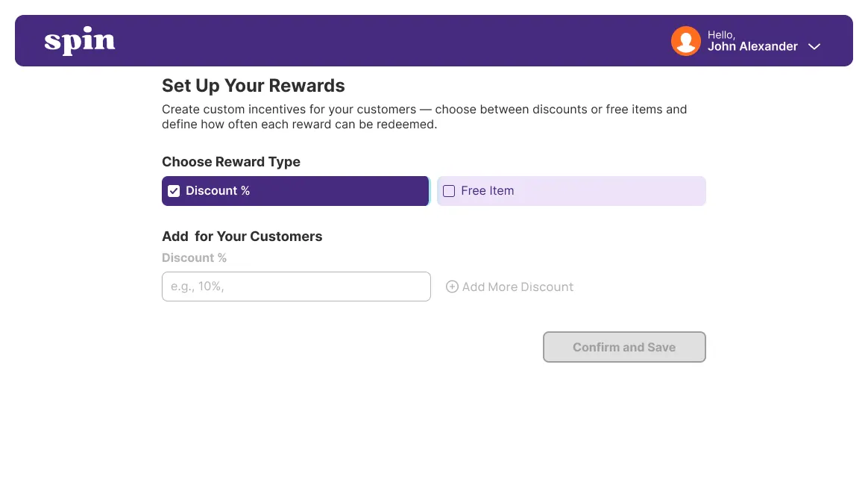Click empty purple area of Discount % option
Viewport: 868px width, 488px height.
click(338, 191)
